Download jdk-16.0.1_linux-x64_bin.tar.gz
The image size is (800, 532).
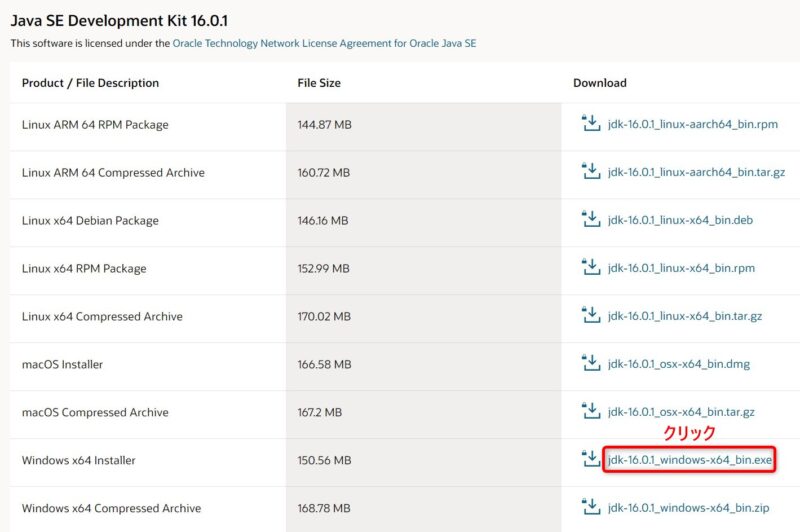point(685,316)
